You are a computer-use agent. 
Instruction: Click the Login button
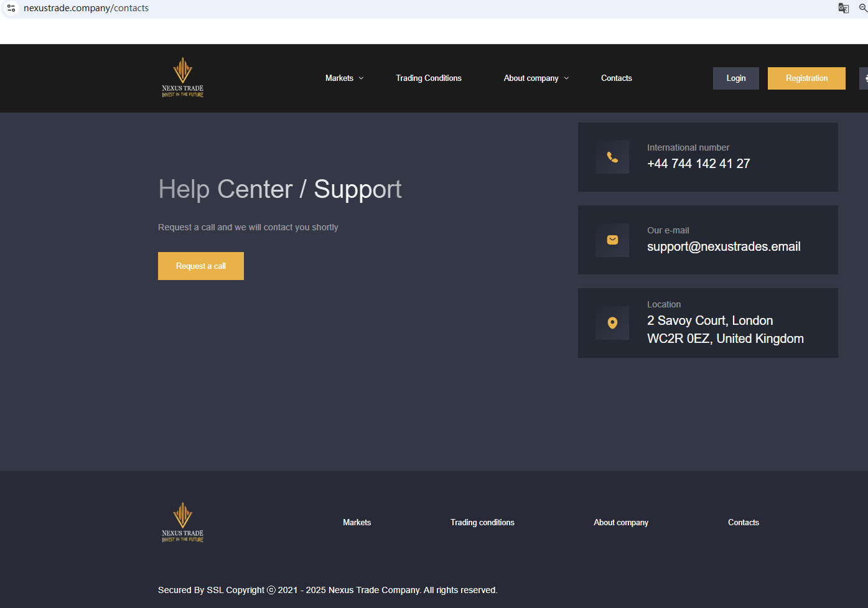(735, 78)
